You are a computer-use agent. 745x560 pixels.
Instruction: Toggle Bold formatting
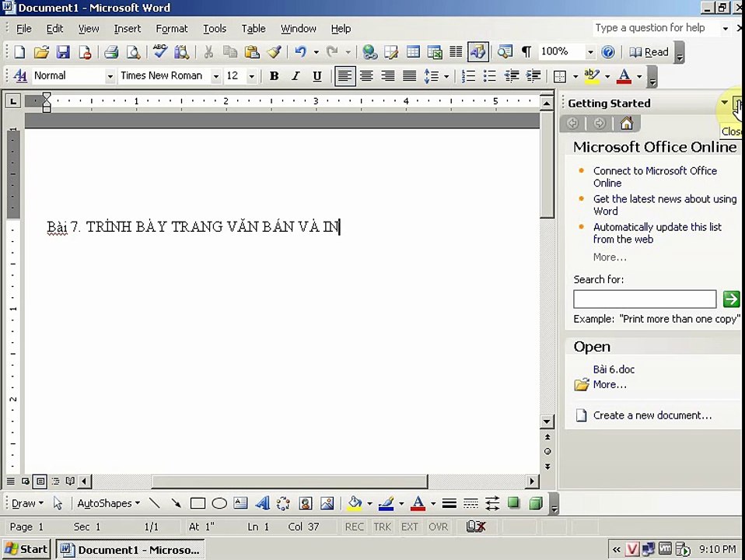tap(274, 76)
